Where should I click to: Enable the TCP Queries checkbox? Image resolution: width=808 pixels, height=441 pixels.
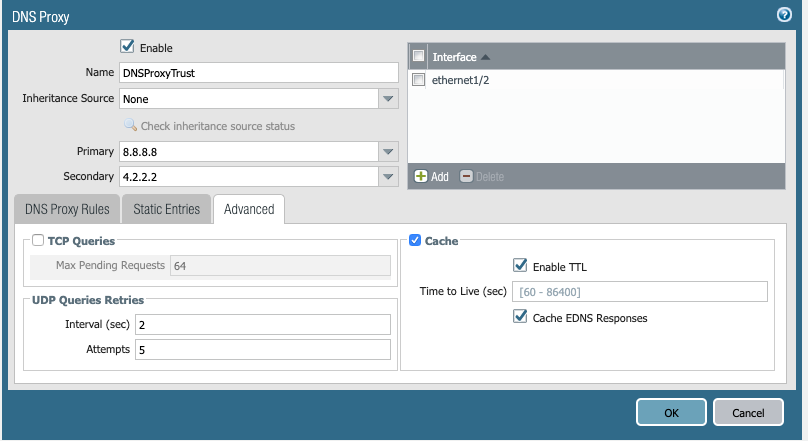pyautogui.click(x=38, y=241)
